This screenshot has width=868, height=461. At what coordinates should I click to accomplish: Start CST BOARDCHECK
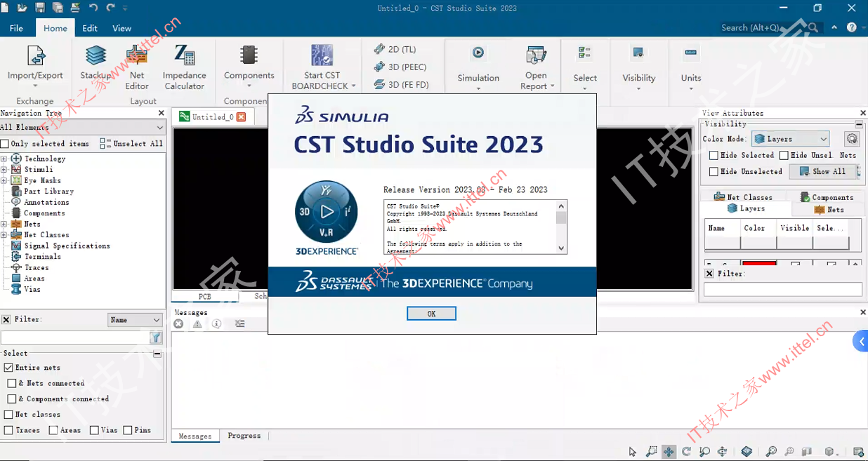tap(322, 67)
